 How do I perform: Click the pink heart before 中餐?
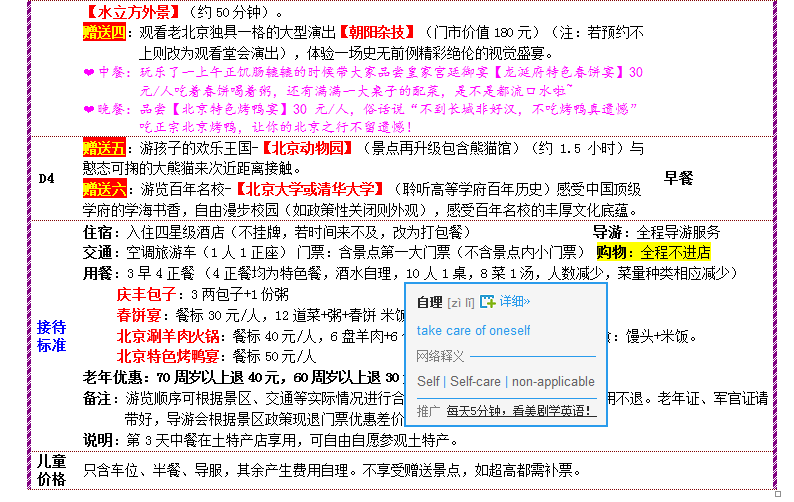88,73
